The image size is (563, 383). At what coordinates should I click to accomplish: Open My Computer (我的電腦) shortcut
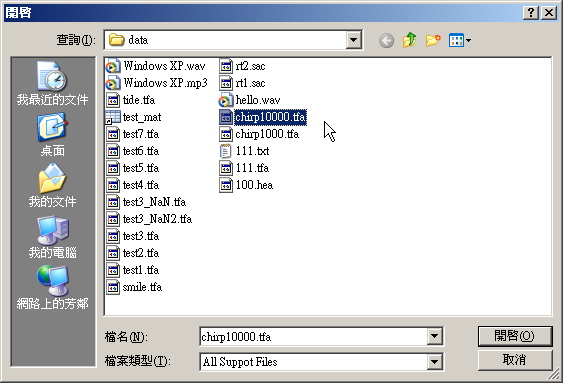coord(52,237)
